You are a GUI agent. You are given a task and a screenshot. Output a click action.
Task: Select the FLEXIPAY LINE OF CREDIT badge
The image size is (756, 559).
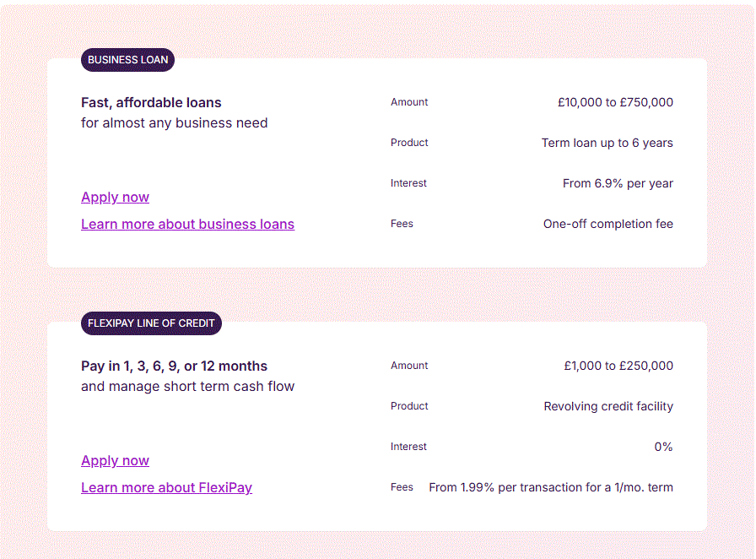(x=151, y=323)
